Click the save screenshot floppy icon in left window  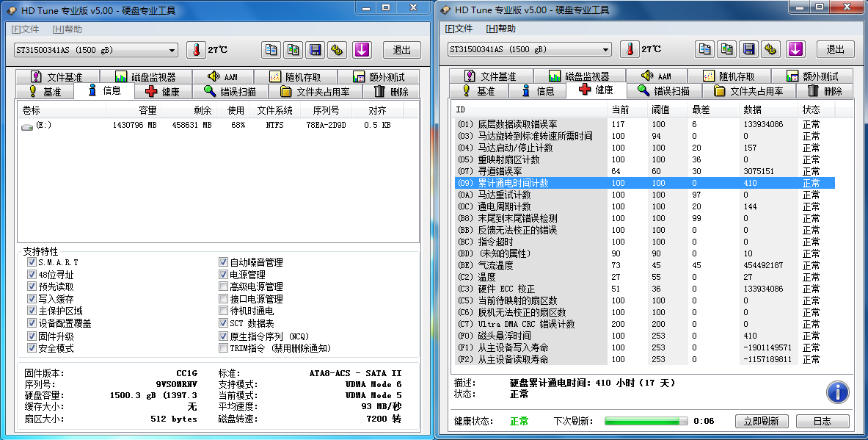click(315, 50)
